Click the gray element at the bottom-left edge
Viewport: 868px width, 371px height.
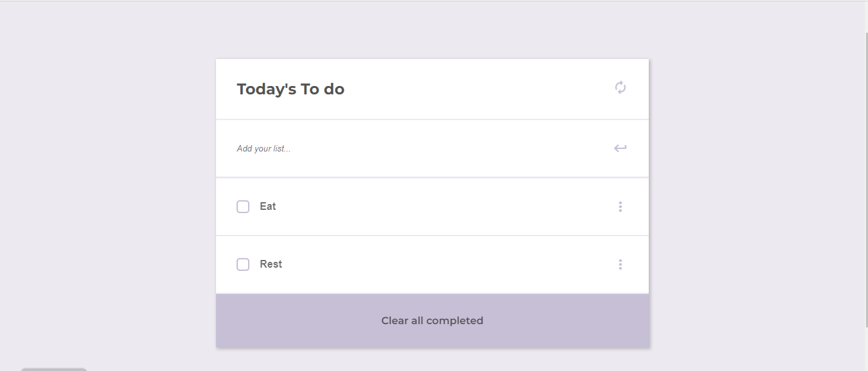[54, 369]
